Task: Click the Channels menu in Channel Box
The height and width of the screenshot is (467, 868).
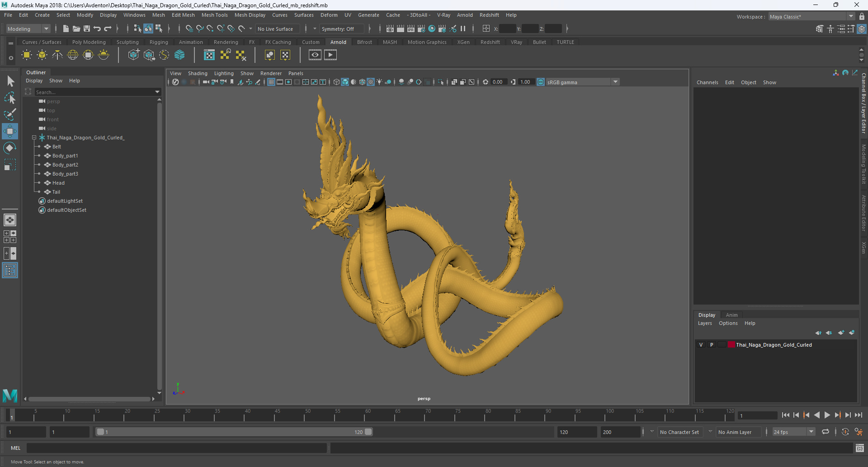Action: [707, 82]
